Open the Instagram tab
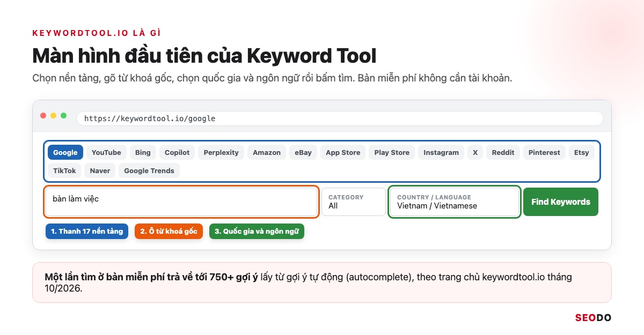This screenshot has width=644, height=335. (x=441, y=152)
